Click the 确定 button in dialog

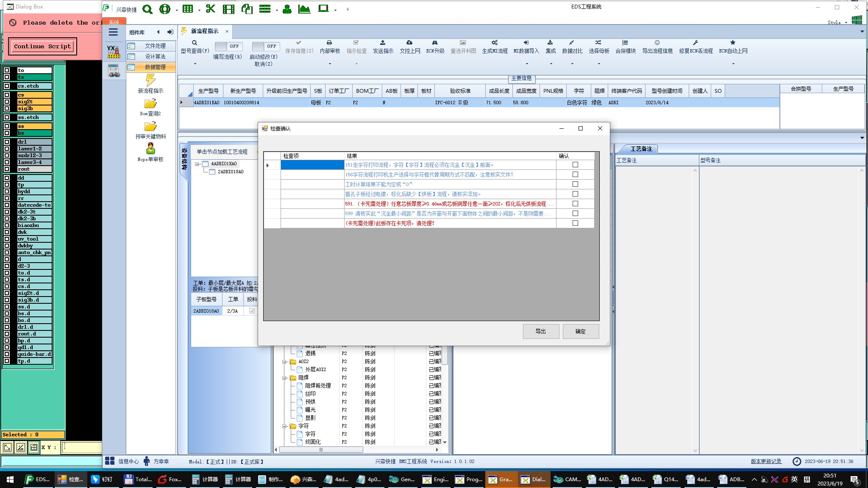coord(580,331)
